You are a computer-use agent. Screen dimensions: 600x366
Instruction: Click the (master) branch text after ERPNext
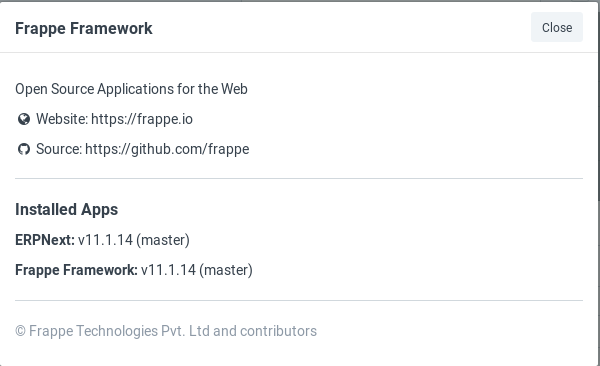point(163,240)
